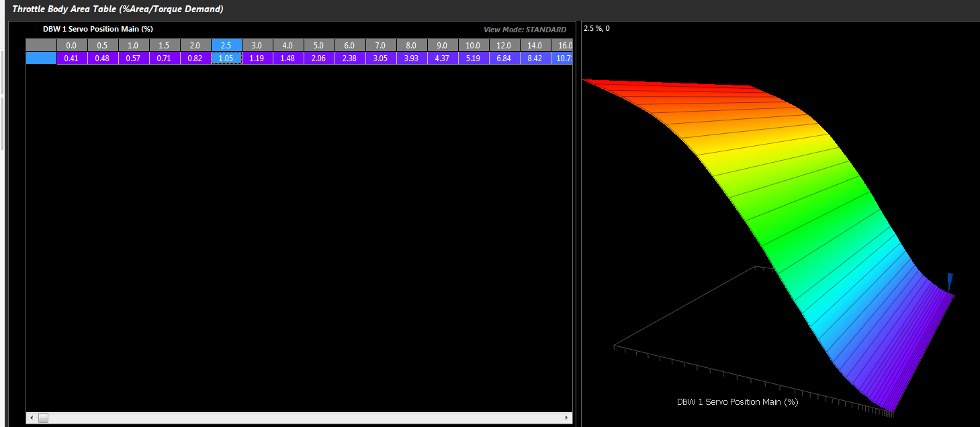Click the gray top-left table corner cell
980x427 pixels.
click(41, 45)
